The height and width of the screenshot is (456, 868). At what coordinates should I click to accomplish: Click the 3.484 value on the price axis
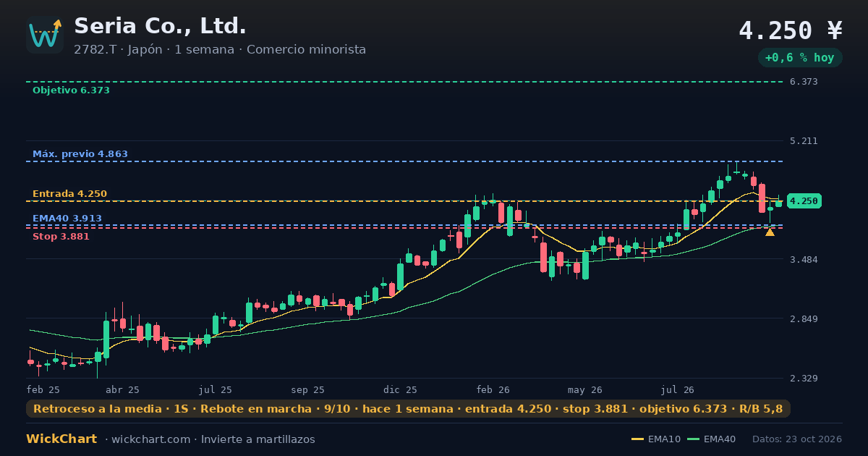click(x=804, y=259)
